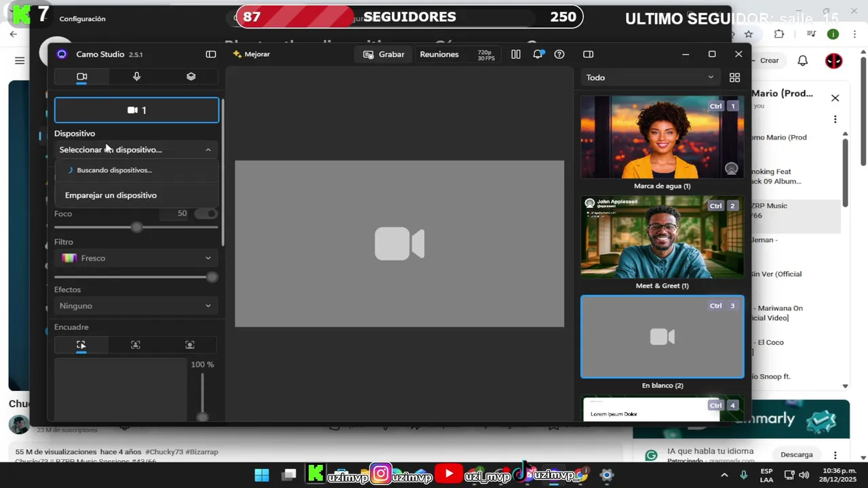Open the Todo scenes filter dropdown

pos(650,77)
